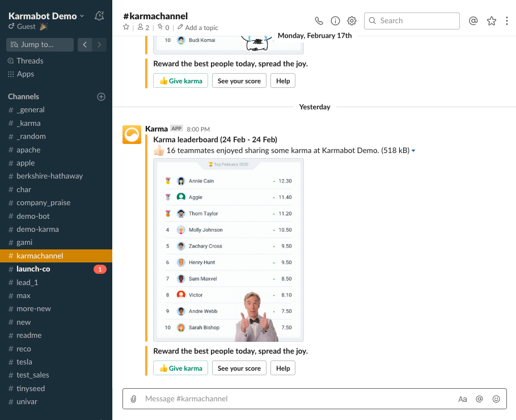Open company_praise channel
The image size is (516, 420).
(56, 203)
